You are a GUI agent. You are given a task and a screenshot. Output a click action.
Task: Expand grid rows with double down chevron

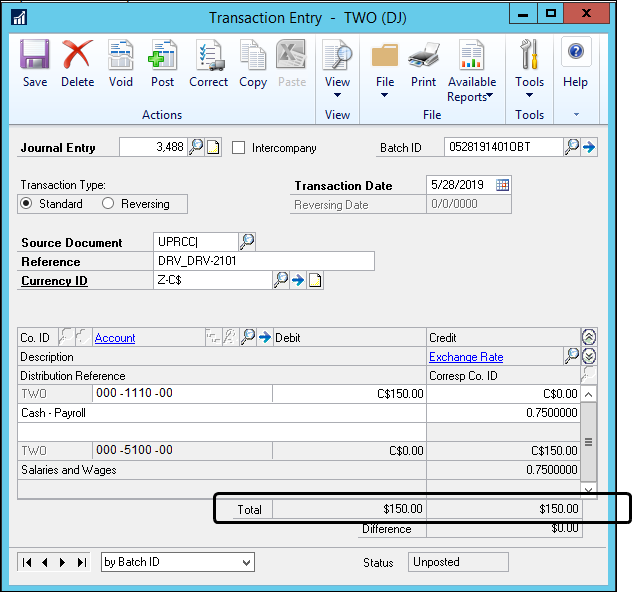589,356
